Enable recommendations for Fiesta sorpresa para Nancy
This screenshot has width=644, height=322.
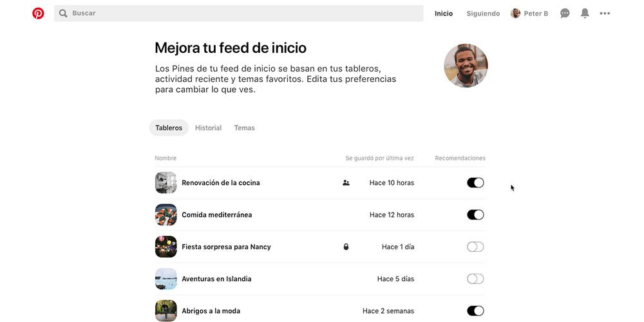pos(476,247)
